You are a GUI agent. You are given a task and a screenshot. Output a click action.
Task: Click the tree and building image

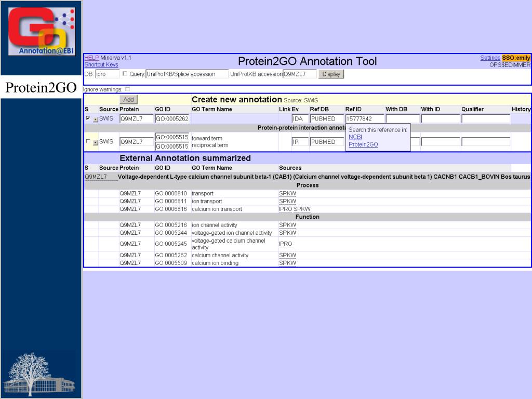(x=39, y=374)
